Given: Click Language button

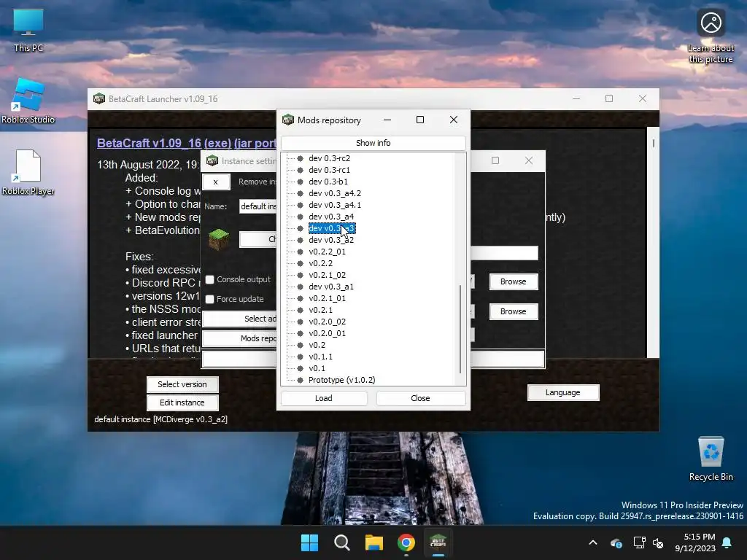Looking at the screenshot, I should pyautogui.click(x=563, y=392).
